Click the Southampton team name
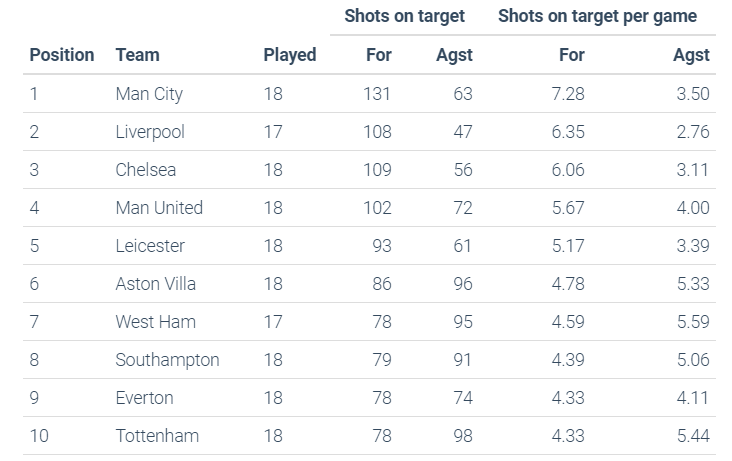 click(167, 360)
